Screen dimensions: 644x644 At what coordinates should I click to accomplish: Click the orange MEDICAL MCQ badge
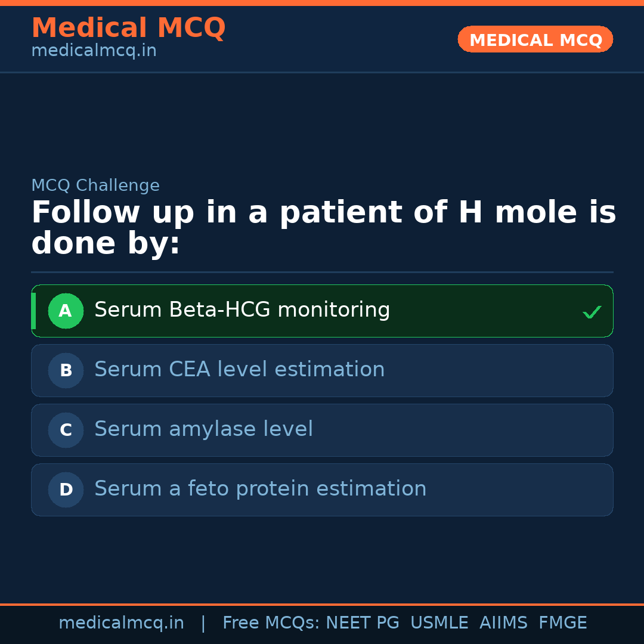[x=535, y=40]
